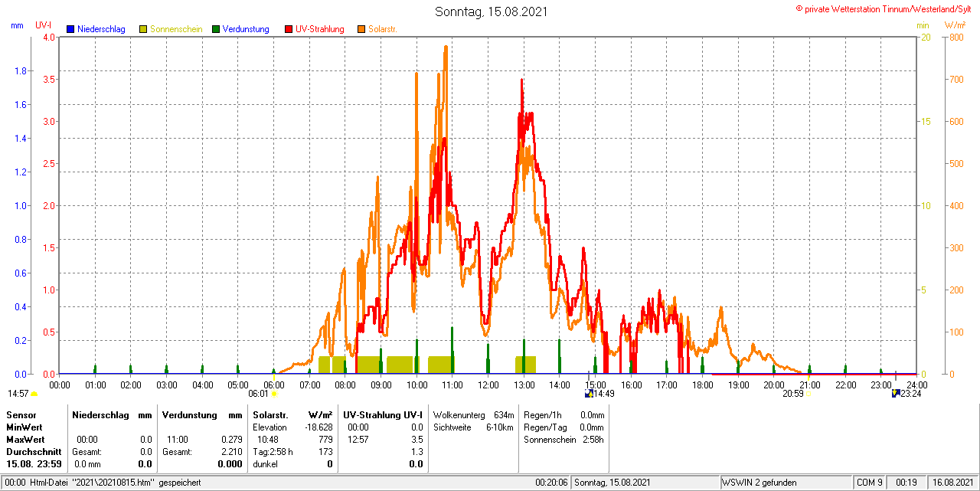Click the moon icon beside 14:49
The height and width of the screenshot is (491, 980).
pyautogui.click(x=589, y=394)
